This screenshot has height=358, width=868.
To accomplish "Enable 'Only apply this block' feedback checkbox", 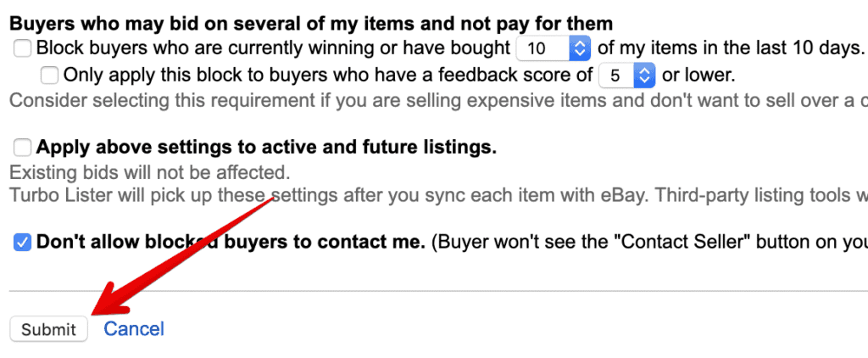I will (x=50, y=76).
